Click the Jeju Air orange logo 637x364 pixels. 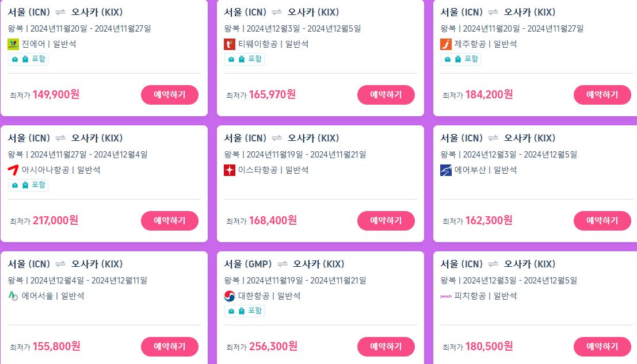coord(445,44)
